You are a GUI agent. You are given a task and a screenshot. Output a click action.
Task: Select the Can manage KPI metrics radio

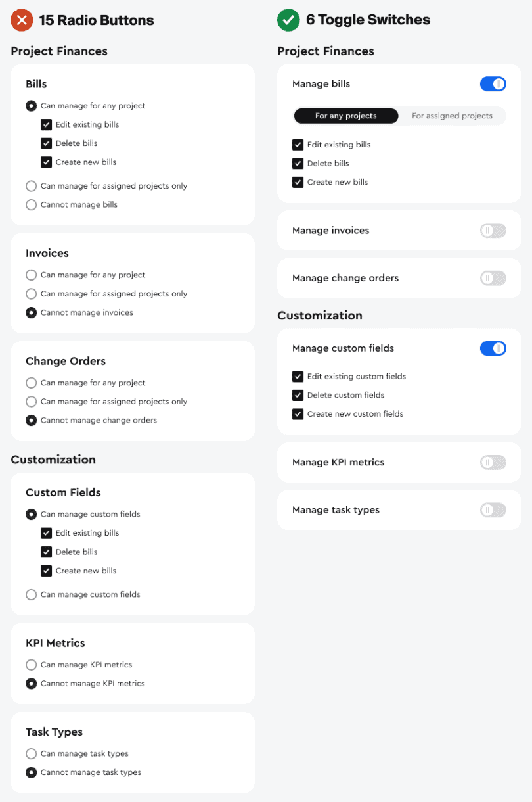[31, 665]
